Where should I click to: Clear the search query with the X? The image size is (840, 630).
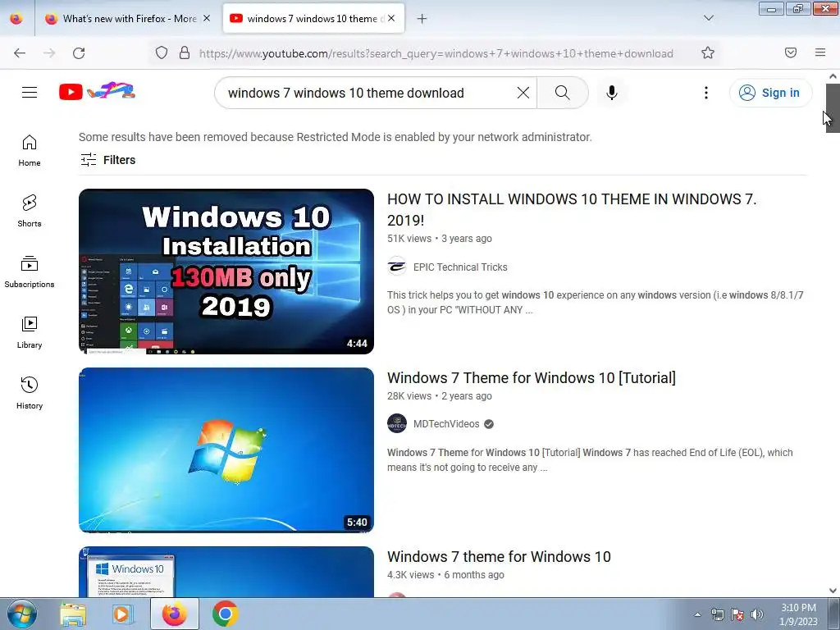523,93
